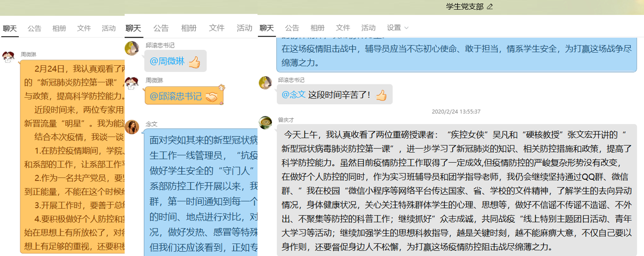Switch to 活动 tab beside 设置
The height and width of the screenshot is (256, 644).
(x=368, y=28)
